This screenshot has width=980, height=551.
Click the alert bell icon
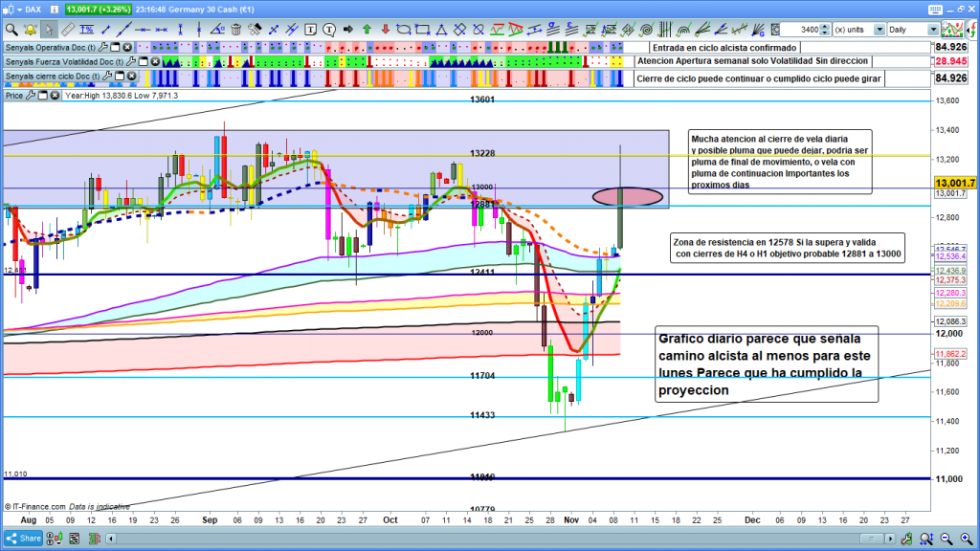click(x=30, y=29)
